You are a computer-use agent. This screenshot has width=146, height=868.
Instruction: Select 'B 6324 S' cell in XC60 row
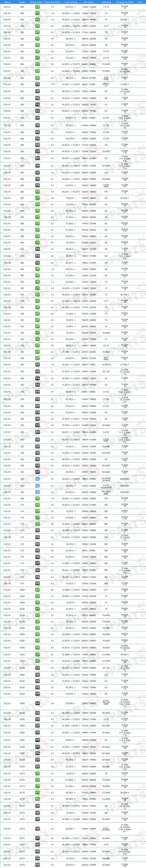pyautogui.click(x=125, y=655)
